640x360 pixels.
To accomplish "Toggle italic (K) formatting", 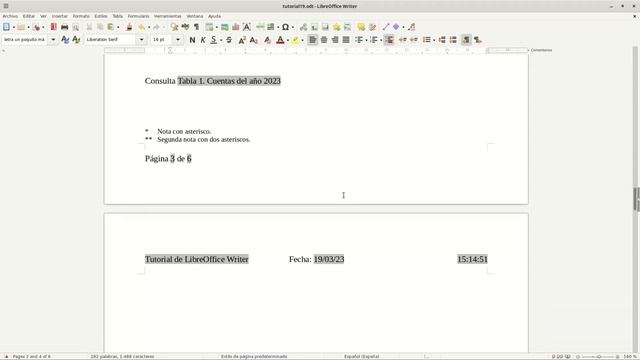I will coord(203,40).
